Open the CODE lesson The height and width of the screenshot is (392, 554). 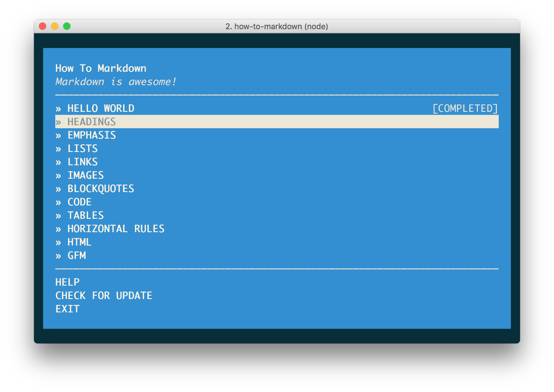click(79, 202)
